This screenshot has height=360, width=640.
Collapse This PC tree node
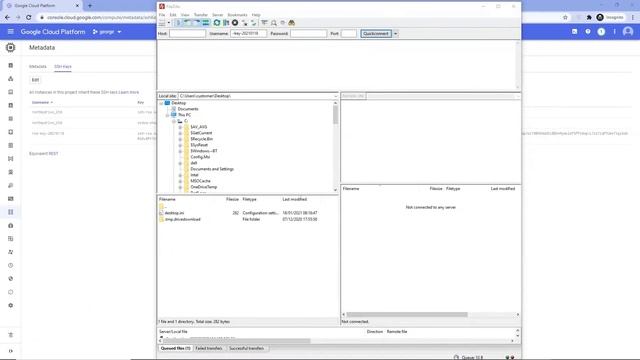coord(168,115)
